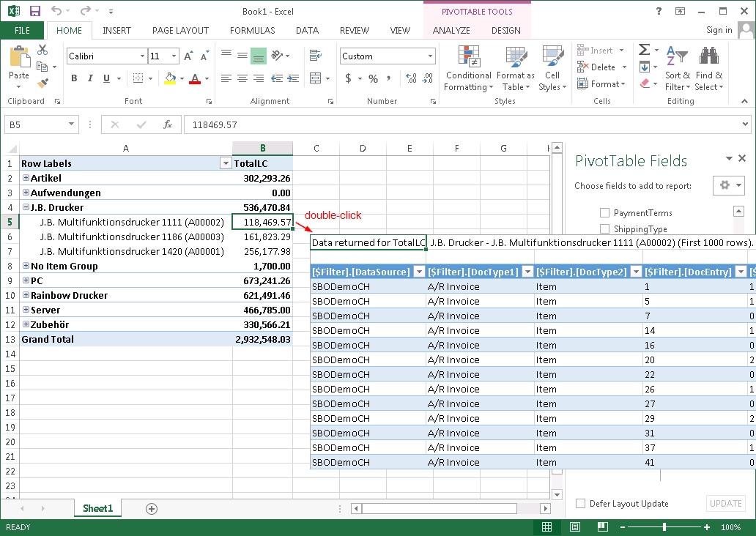Screen dimensions: 756x536
Task: Enable Defer Layout Update checkbox
Action: [x=580, y=503]
